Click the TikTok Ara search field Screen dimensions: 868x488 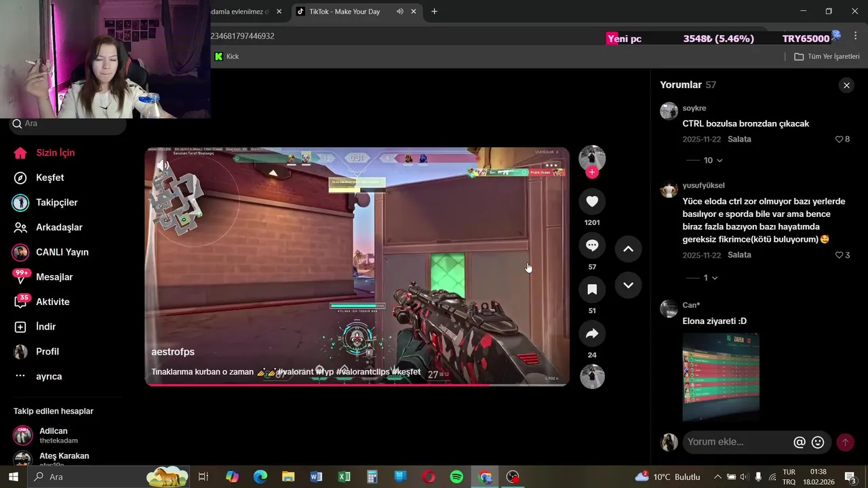click(x=68, y=124)
